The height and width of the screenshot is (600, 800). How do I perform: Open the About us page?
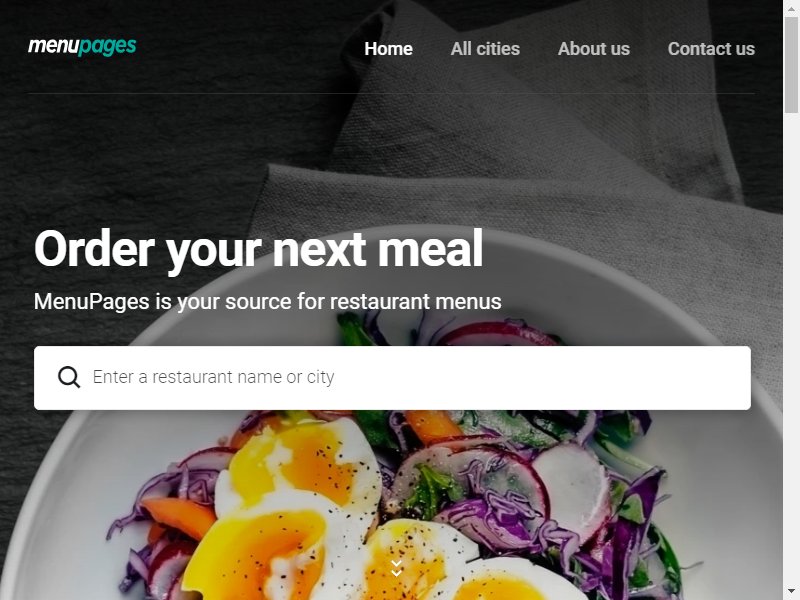[x=594, y=49]
